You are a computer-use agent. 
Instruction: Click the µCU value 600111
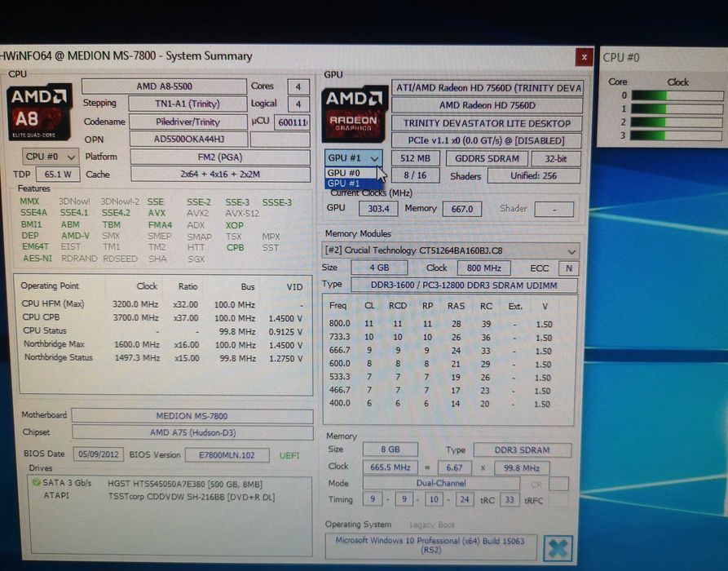click(x=292, y=122)
